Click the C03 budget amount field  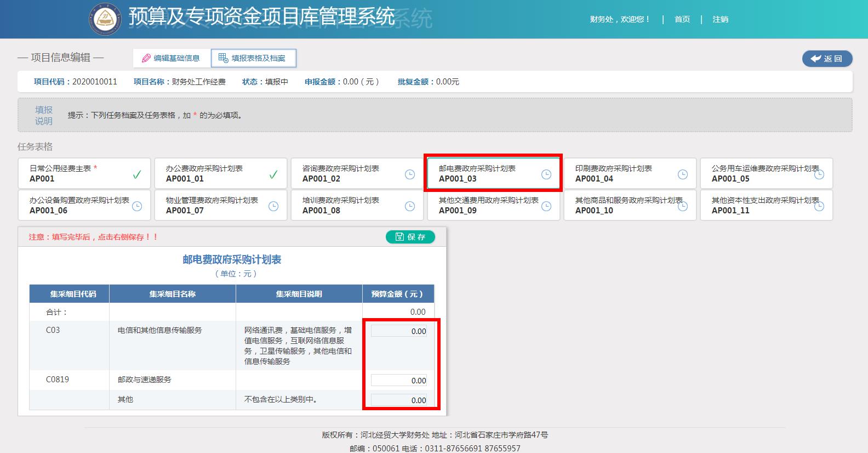pos(399,331)
